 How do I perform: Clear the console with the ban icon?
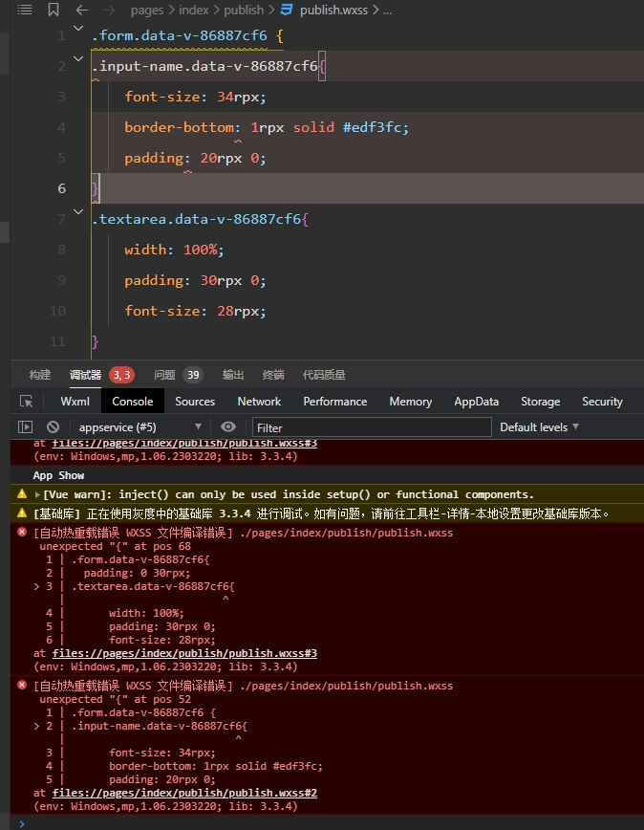(x=53, y=426)
